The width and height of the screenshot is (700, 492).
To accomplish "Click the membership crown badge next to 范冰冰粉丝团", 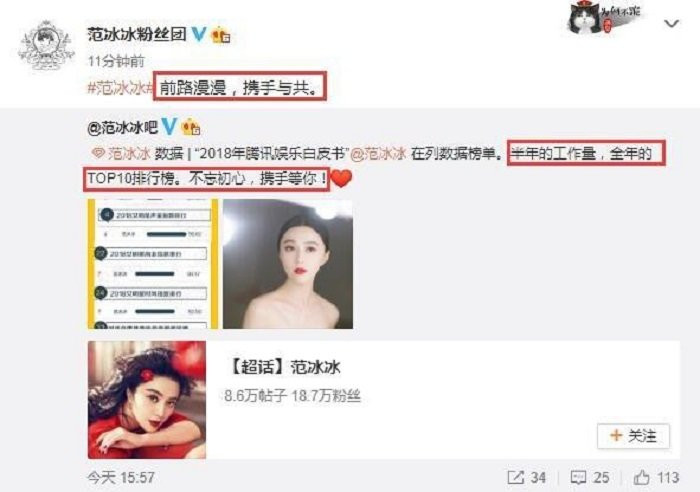I will 221,34.
